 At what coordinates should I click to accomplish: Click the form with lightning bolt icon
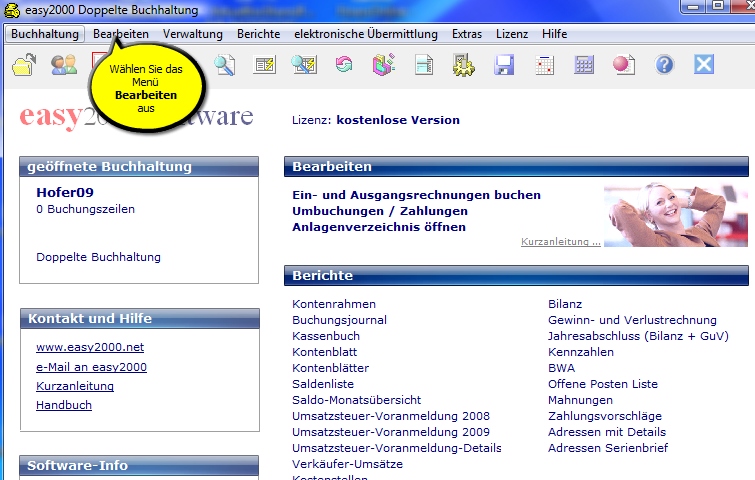tap(264, 65)
